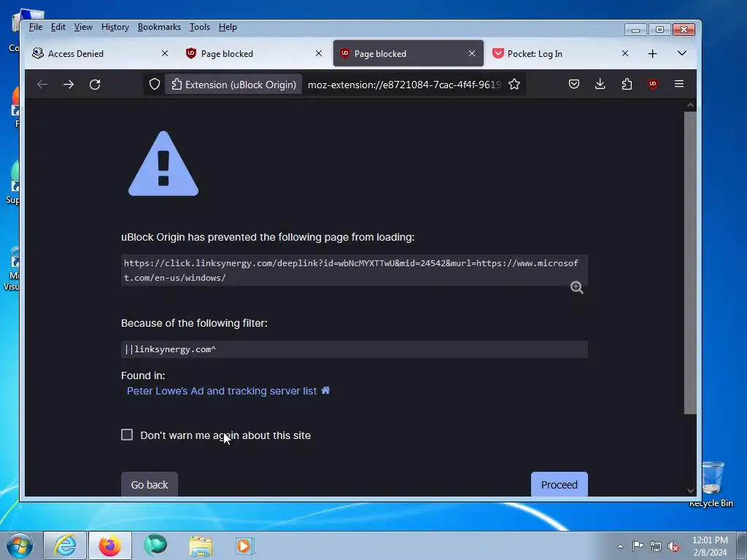The height and width of the screenshot is (560, 747).
Task: Close the Access Denied tab
Action: pos(165,53)
